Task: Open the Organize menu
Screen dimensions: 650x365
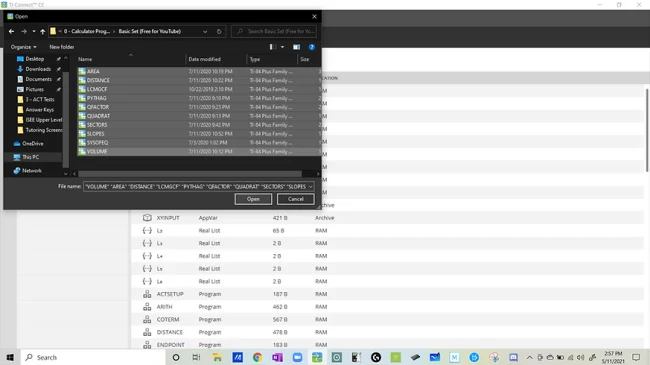Action: pos(23,47)
